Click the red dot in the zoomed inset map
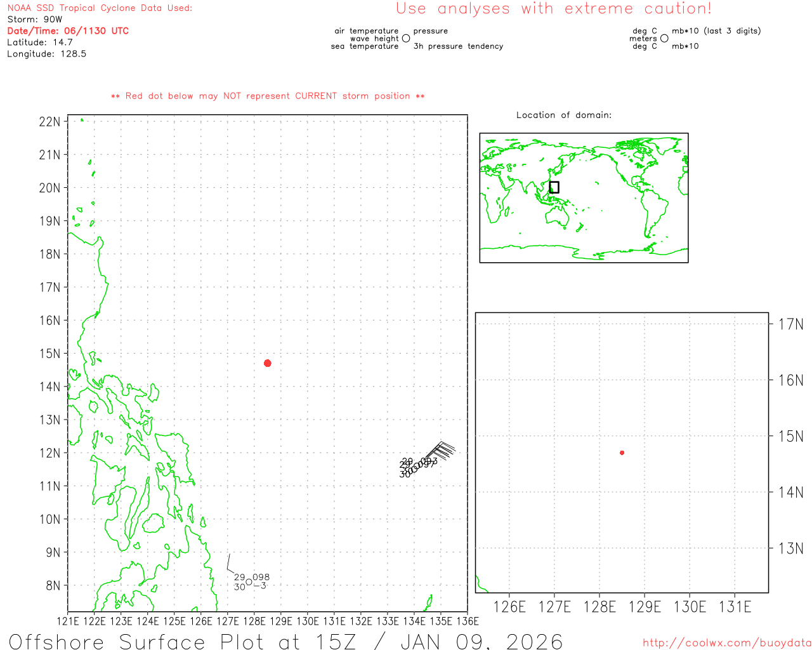812x650 pixels. [622, 453]
